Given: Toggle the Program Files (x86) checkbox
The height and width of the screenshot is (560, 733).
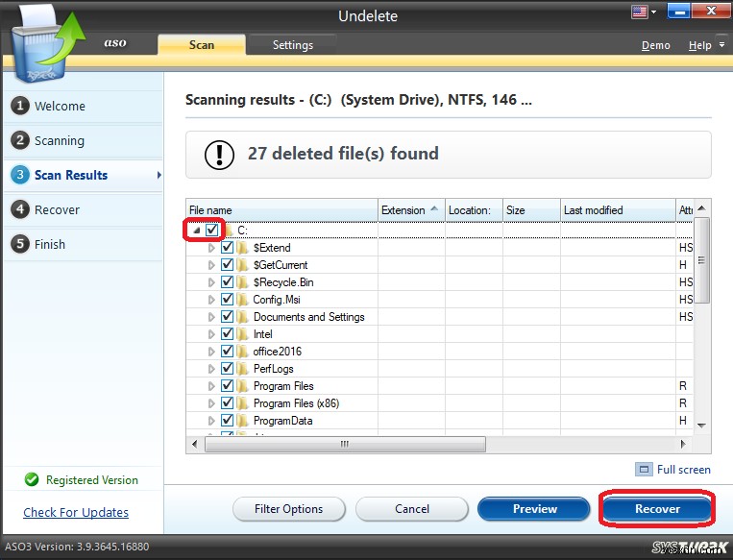Looking at the screenshot, I should 227,403.
